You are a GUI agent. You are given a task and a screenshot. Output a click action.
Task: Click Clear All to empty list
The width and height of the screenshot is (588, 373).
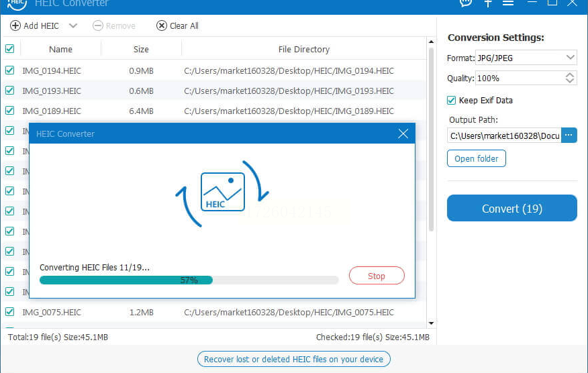click(177, 25)
